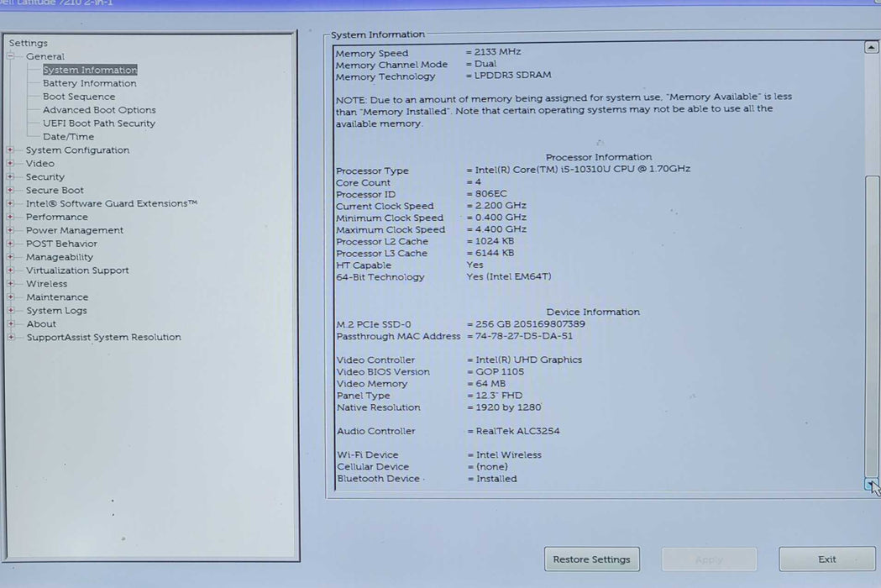Select System Logs category label
The image size is (881, 588).
coord(56,310)
